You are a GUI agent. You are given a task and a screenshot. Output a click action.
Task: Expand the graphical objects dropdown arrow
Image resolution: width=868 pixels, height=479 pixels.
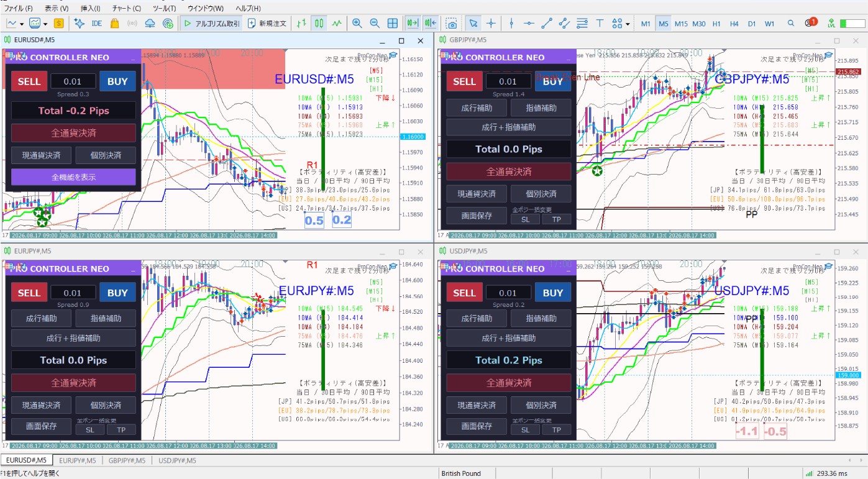(x=628, y=24)
